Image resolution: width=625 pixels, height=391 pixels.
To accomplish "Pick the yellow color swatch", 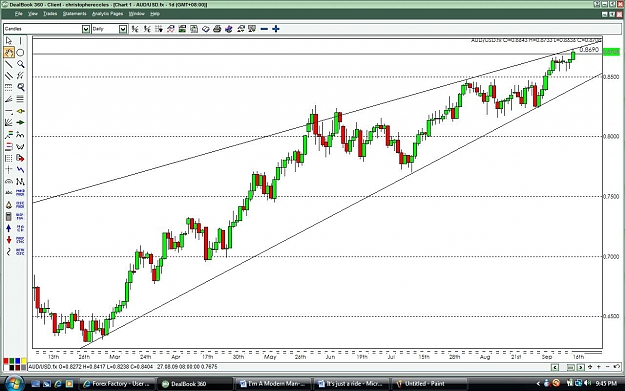I will coord(24,361).
